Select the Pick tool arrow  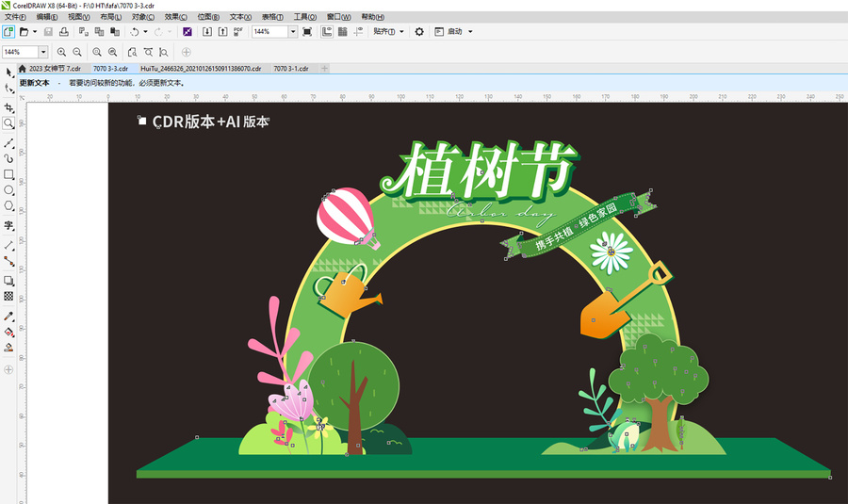(8, 73)
